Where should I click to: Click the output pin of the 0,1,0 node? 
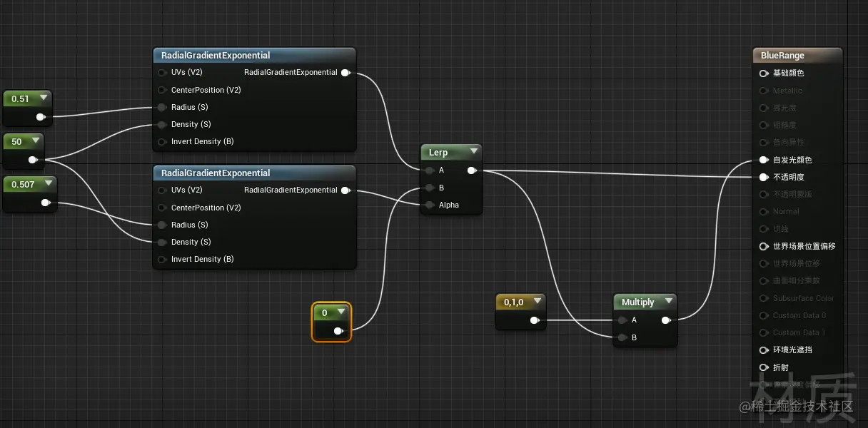(534, 320)
